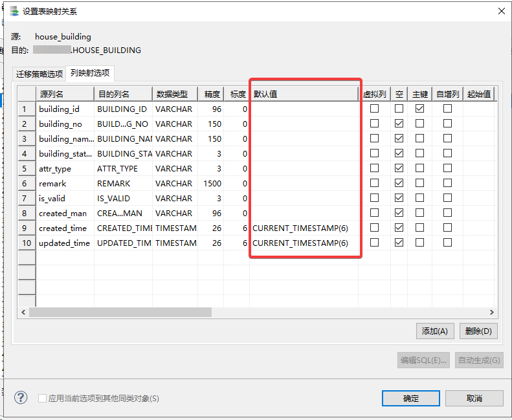Click the 数据类型 cell for is_valid row
Image resolution: width=512 pixels, height=420 pixels.
pos(174,198)
